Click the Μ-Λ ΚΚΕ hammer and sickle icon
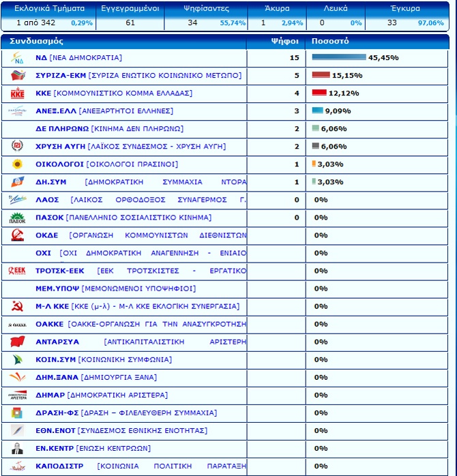Viewport: 457px width, 476px height. coord(17,306)
